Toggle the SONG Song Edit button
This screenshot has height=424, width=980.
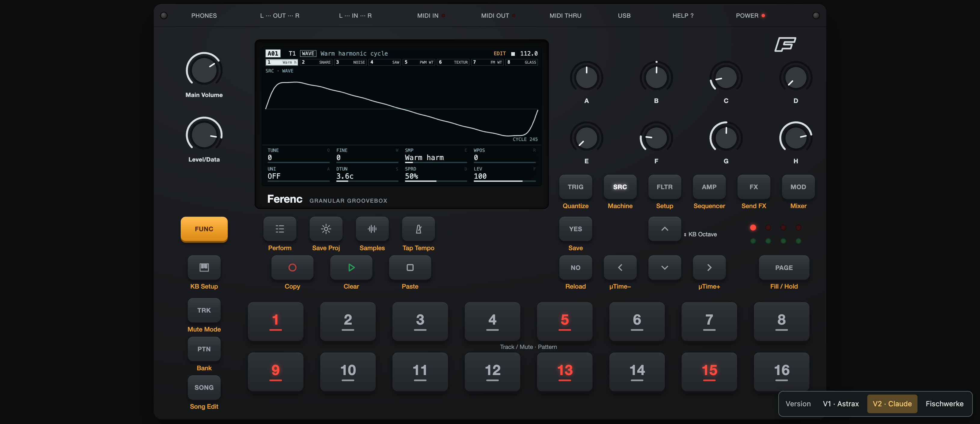(x=204, y=388)
